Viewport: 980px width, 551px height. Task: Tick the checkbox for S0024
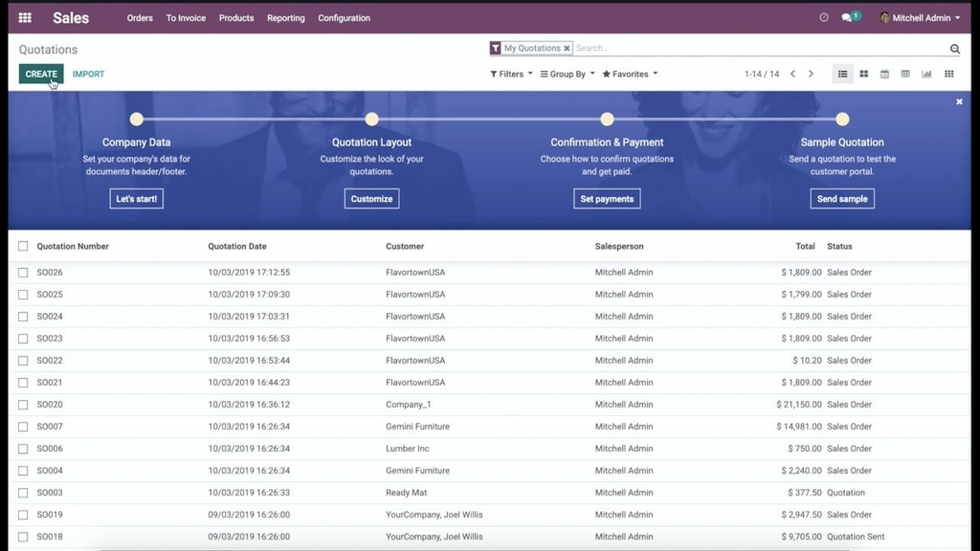[23, 317]
